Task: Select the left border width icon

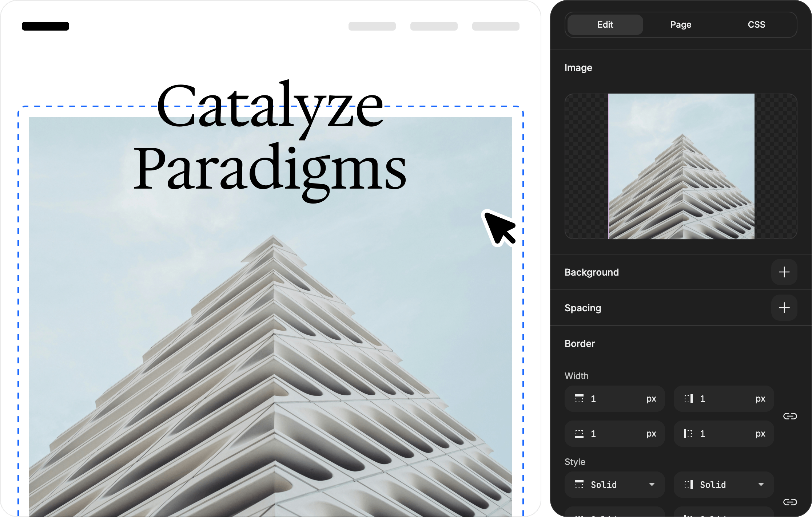Action: point(689,434)
